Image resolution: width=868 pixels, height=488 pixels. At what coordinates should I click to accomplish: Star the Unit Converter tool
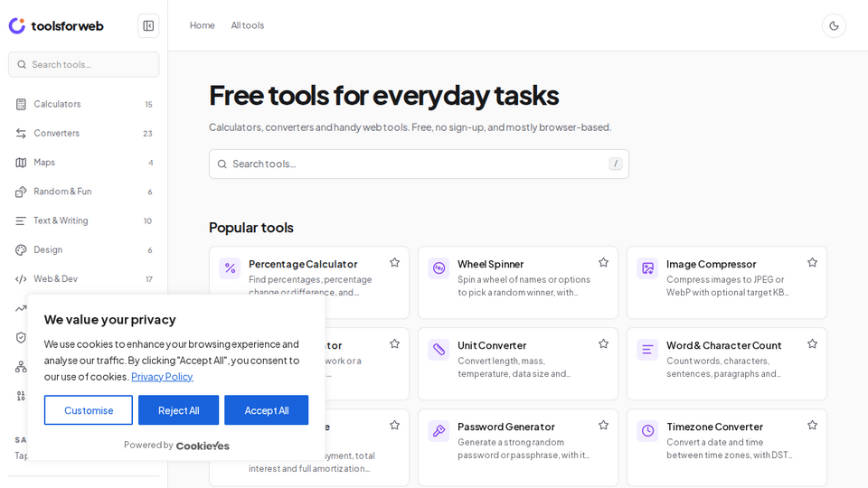[x=603, y=343]
